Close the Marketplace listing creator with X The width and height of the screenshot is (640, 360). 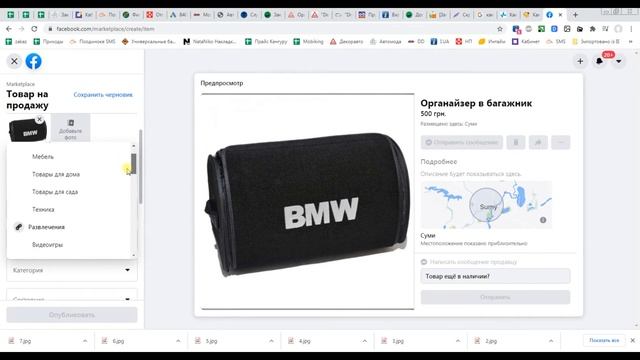[x=14, y=61]
